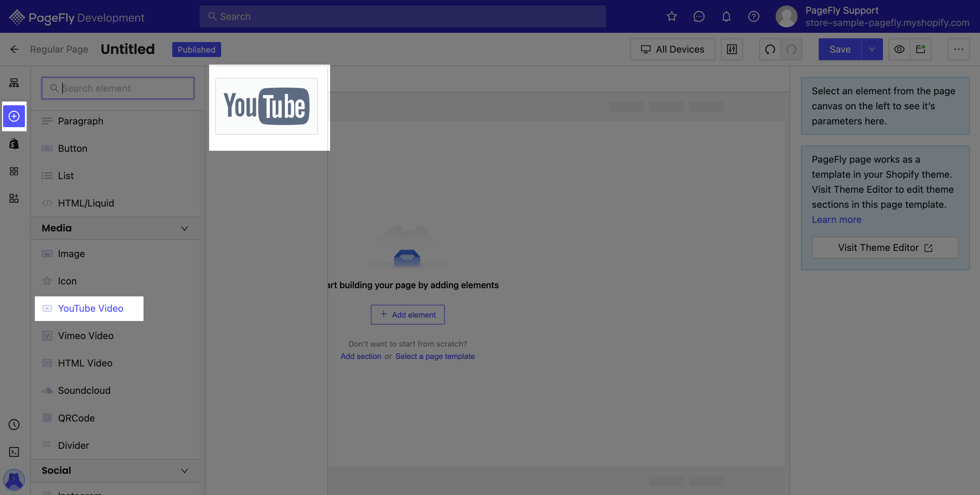Viewport: 980px width, 495px height.
Task: Click store-sample-pagefly.myshopify.com text
Action: point(887,23)
